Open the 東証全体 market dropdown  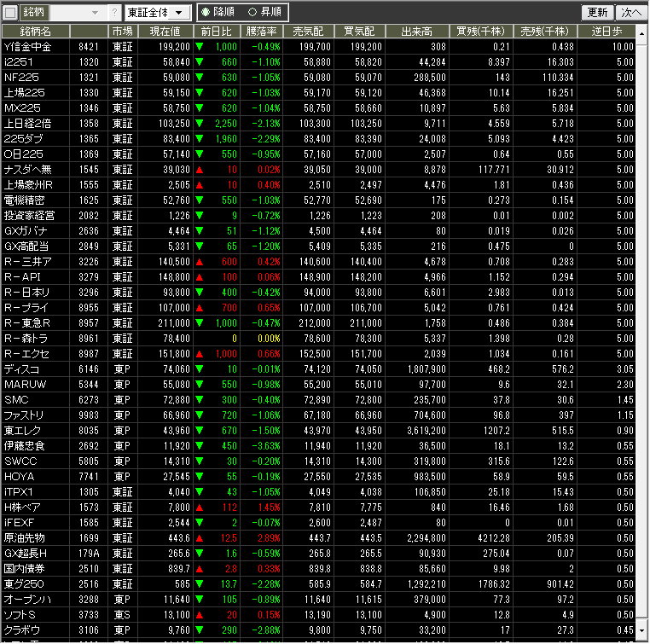(157, 13)
